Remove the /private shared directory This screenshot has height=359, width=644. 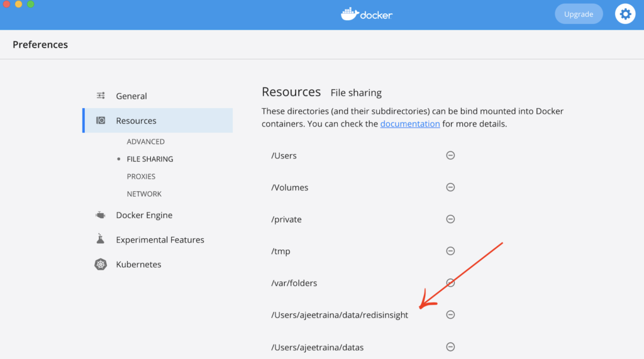point(450,219)
